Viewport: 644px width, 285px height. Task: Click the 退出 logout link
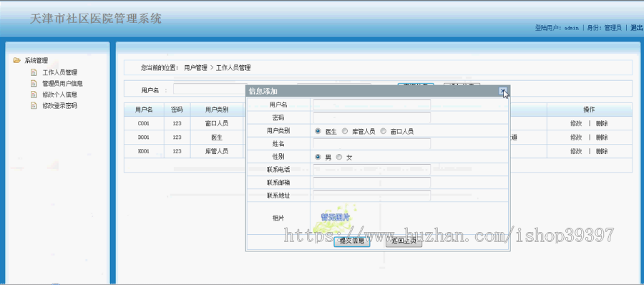tap(637, 28)
